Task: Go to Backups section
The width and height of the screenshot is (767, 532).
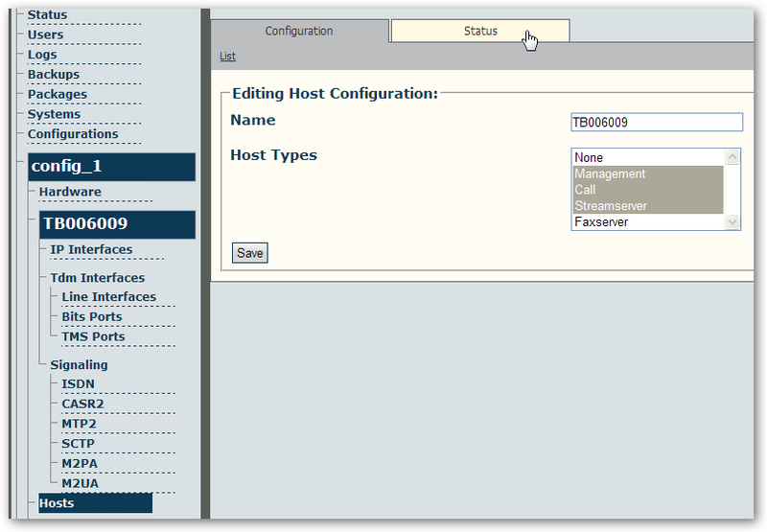Action: point(54,75)
